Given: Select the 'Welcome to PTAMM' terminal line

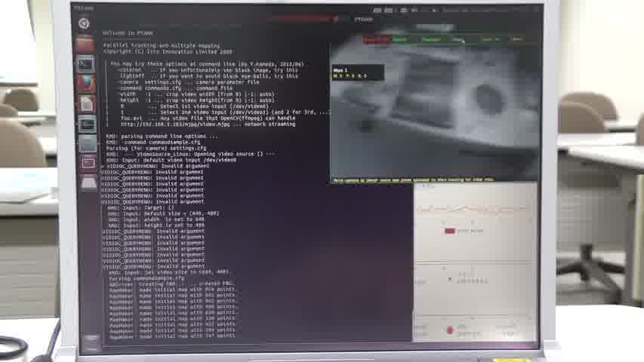Looking at the screenshot, I should coord(128,33).
